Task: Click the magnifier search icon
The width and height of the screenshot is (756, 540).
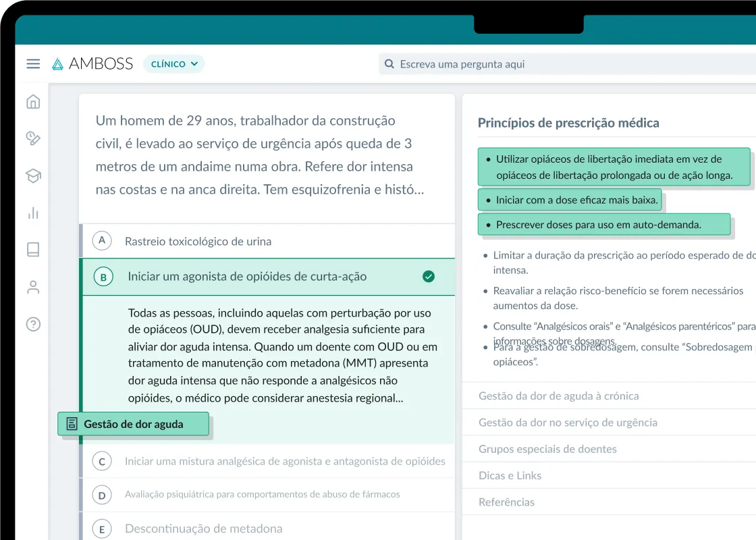Action: coord(389,63)
